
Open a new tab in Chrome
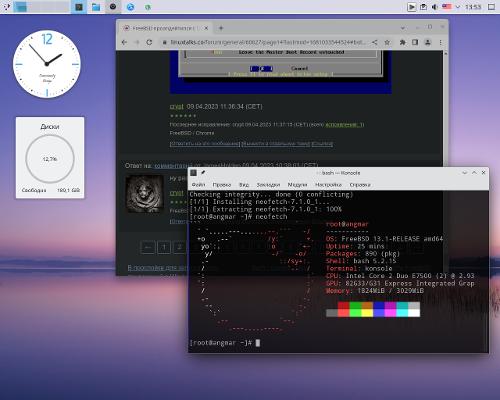point(221,28)
